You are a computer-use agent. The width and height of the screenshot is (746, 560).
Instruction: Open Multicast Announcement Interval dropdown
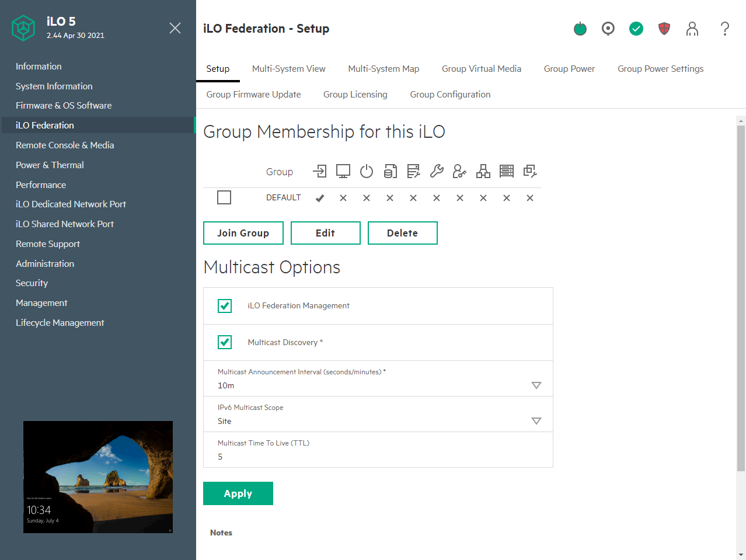pos(378,378)
